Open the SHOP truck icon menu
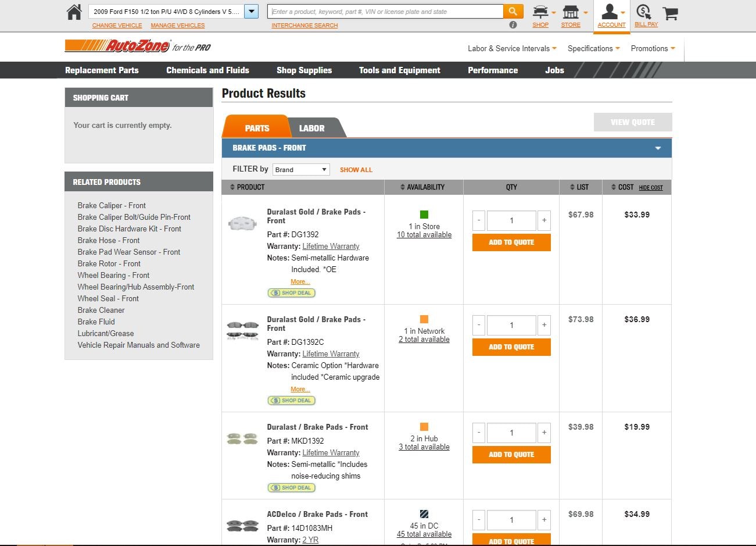756x546 pixels. (x=540, y=11)
